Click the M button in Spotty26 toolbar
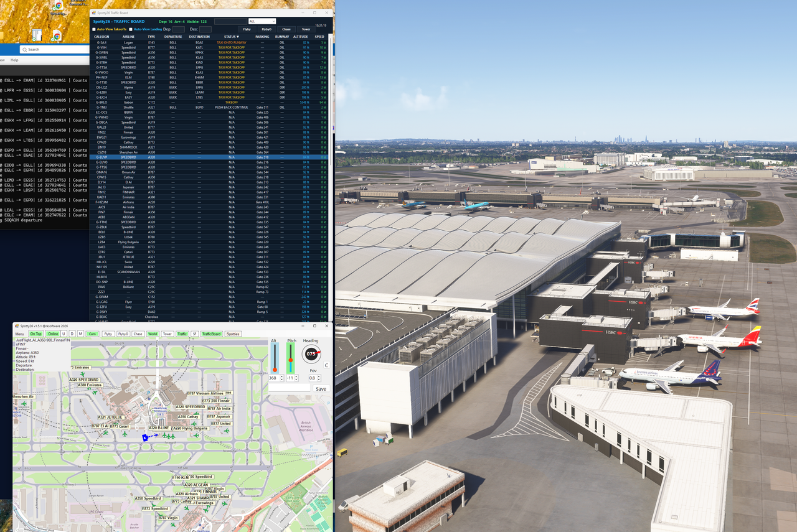 click(x=80, y=334)
